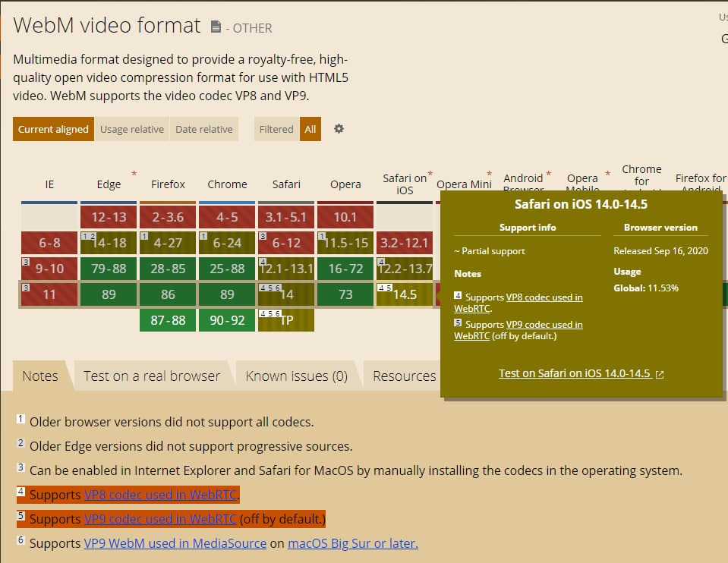Click the WebM video format title
Image resolution: width=728 pixels, height=563 pixels.
[107, 25]
